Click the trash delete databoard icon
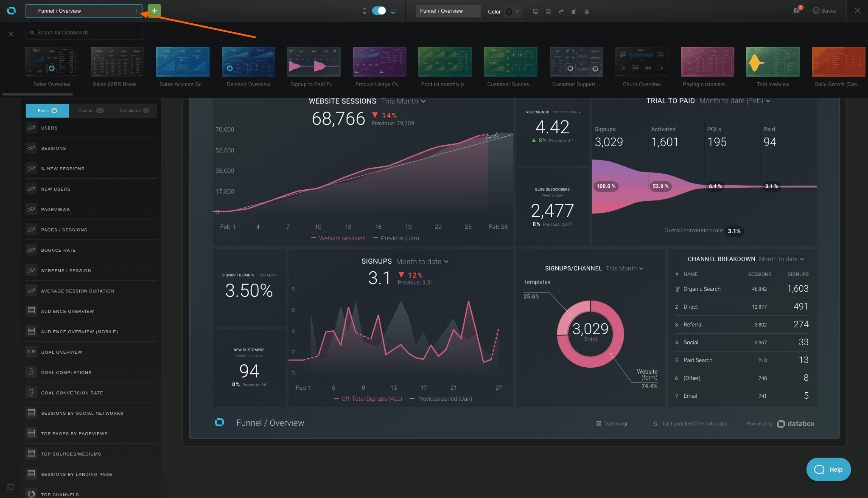Viewport: 868px width, 498px height. (x=587, y=11)
